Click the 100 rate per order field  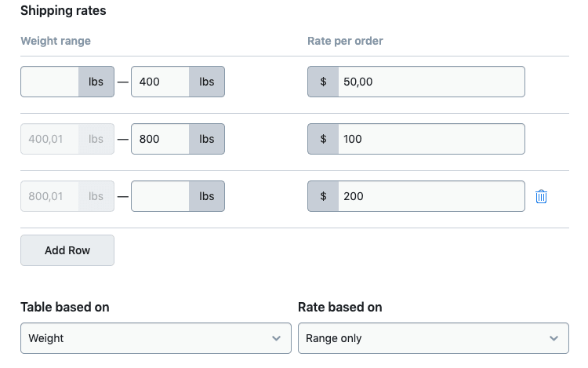430,139
